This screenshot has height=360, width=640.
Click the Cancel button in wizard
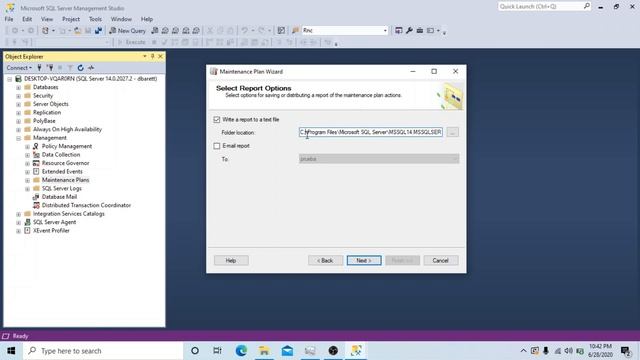pos(441,260)
